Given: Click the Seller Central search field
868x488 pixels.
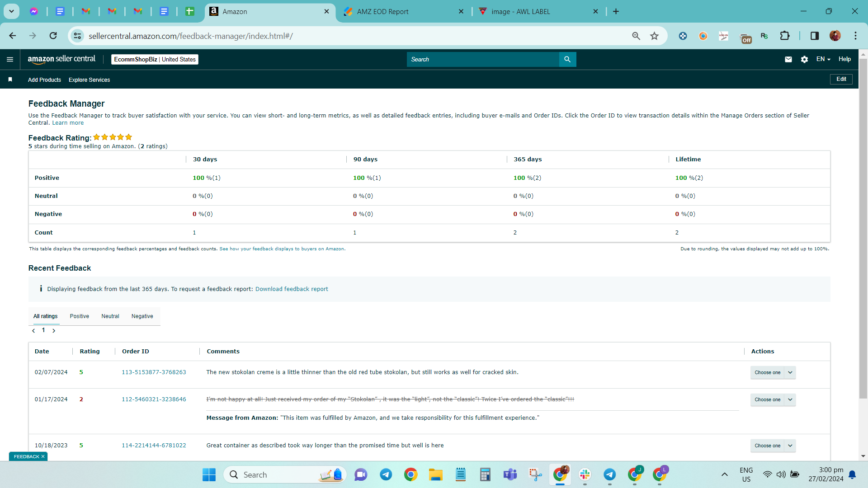Looking at the screenshot, I should pyautogui.click(x=483, y=59).
